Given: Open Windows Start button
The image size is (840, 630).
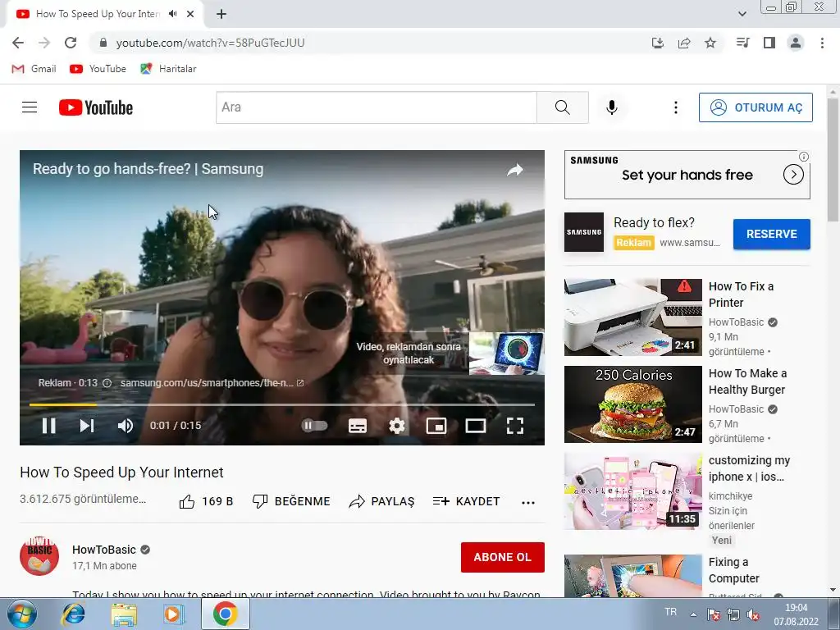Looking at the screenshot, I should (22, 614).
